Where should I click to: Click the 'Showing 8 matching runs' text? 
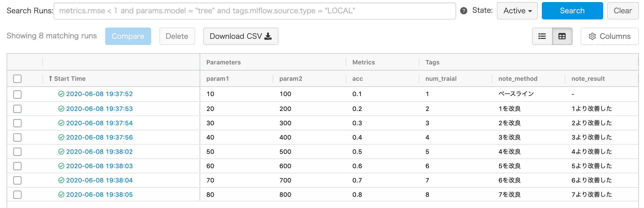tap(52, 36)
